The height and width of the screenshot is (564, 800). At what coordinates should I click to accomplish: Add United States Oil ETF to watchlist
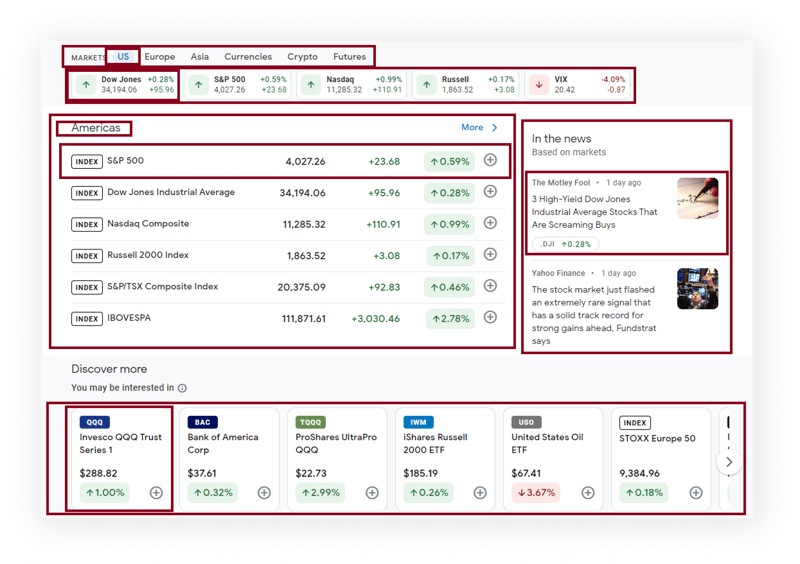coord(588,493)
